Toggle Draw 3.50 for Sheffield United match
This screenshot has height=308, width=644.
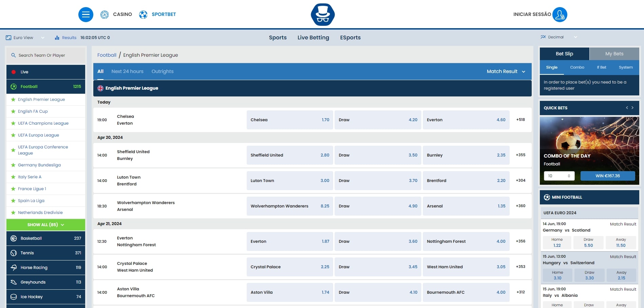click(x=378, y=155)
